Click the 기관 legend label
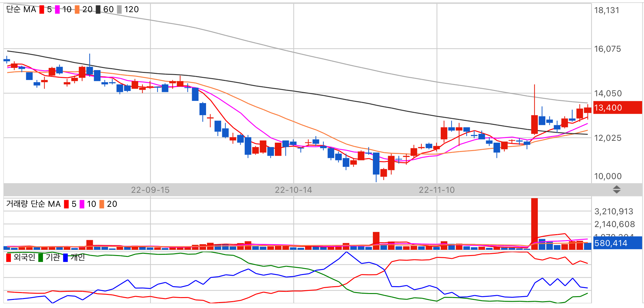Image resolution: width=644 pixels, height=308 pixels. coord(53,257)
